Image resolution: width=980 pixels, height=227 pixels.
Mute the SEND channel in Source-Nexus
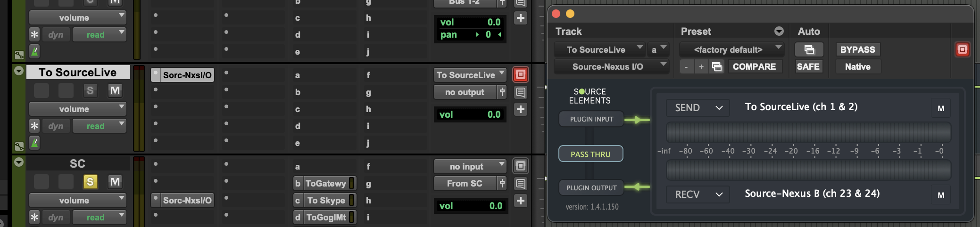(940, 108)
